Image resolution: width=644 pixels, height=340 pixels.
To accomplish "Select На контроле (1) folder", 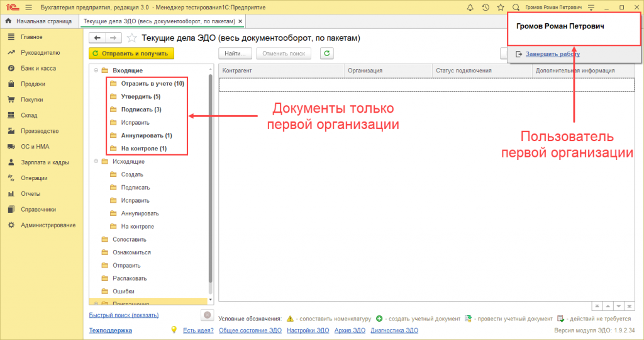I will coord(144,149).
